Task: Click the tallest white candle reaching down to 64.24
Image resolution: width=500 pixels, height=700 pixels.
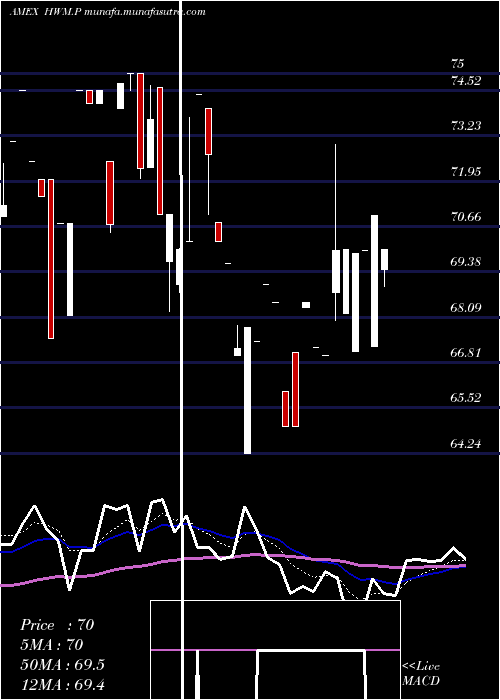Action: pyautogui.click(x=247, y=391)
